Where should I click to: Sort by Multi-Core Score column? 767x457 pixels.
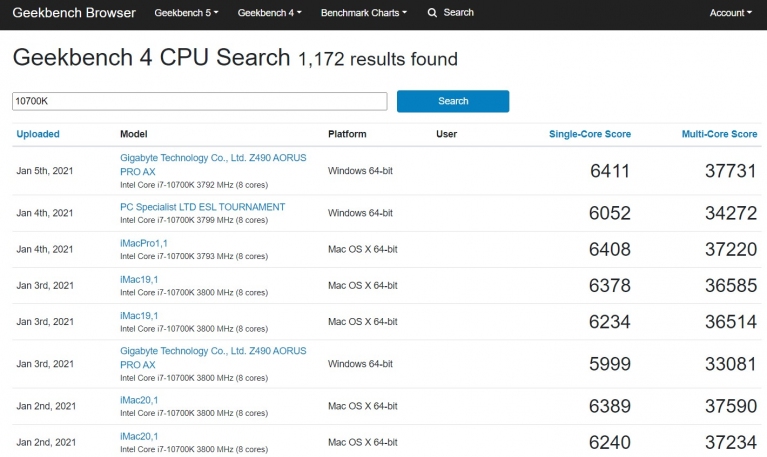click(720, 134)
